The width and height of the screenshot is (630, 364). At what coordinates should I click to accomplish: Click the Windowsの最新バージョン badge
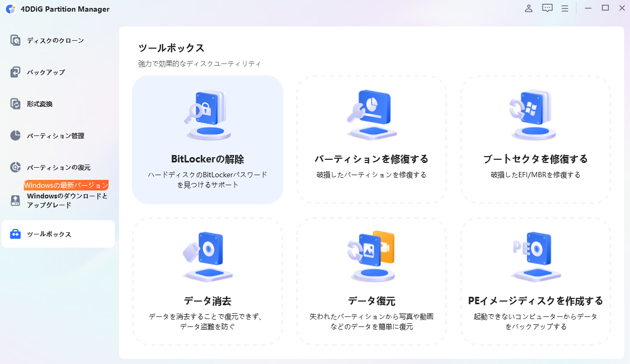click(x=66, y=185)
